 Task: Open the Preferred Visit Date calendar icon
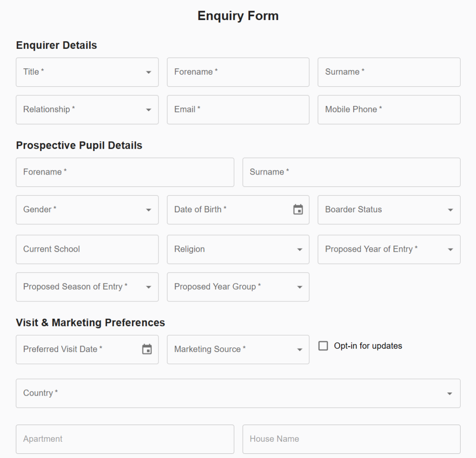point(147,349)
